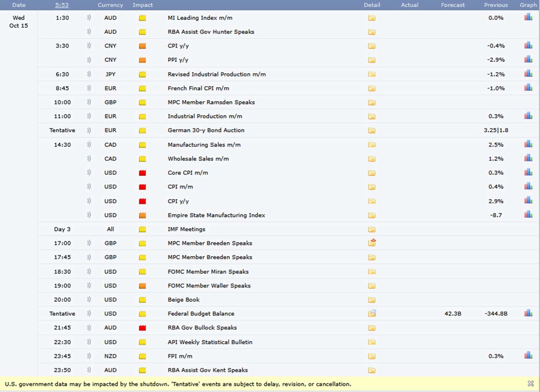Open detail icon for Federal Budget Balance
Image resolution: width=540 pixels, height=392 pixels.
pos(372,313)
